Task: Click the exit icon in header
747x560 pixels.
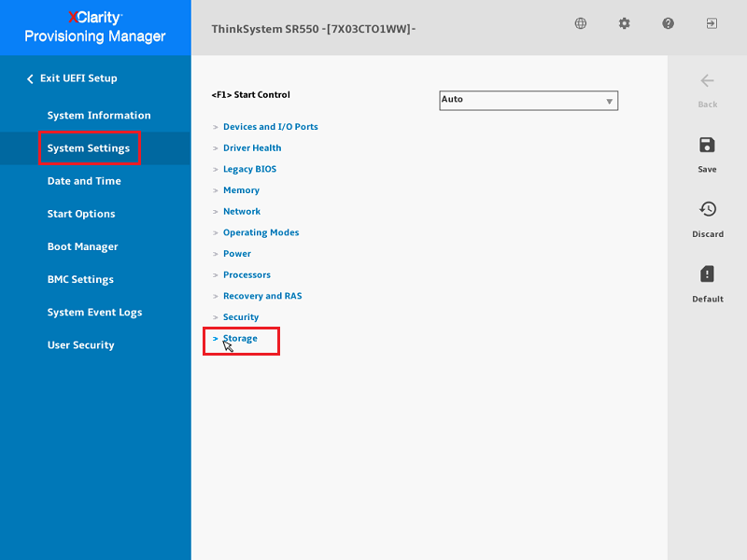Action: (x=712, y=23)
